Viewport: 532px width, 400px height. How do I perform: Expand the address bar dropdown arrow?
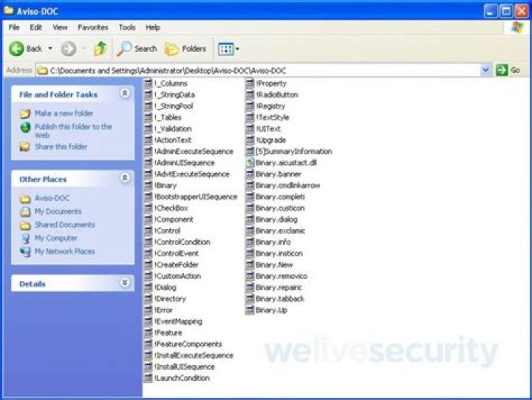click(x=485, y=70)
